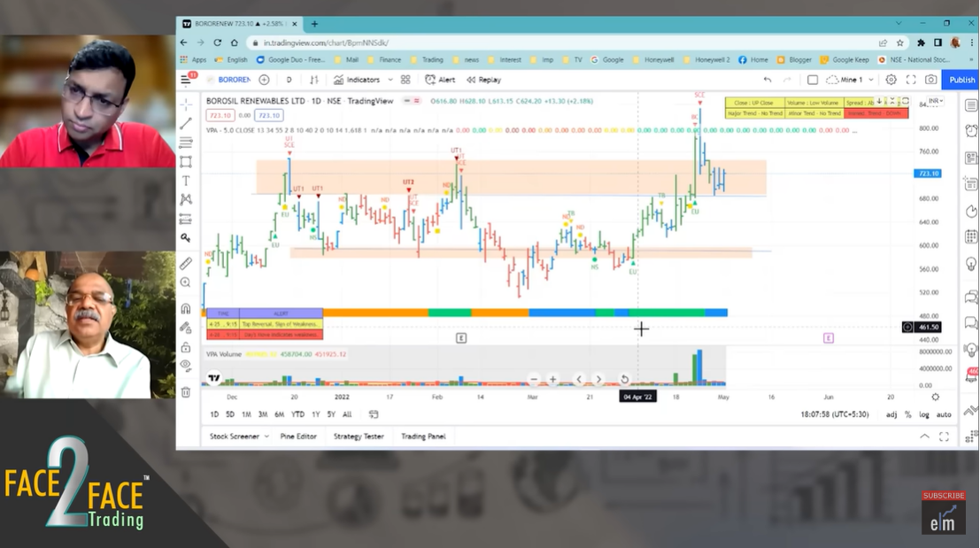Select the trend line drawing tool
Image resolution: width=980 pixels, height=548 pixels.
pyautogui.click(x=186, y=124)
